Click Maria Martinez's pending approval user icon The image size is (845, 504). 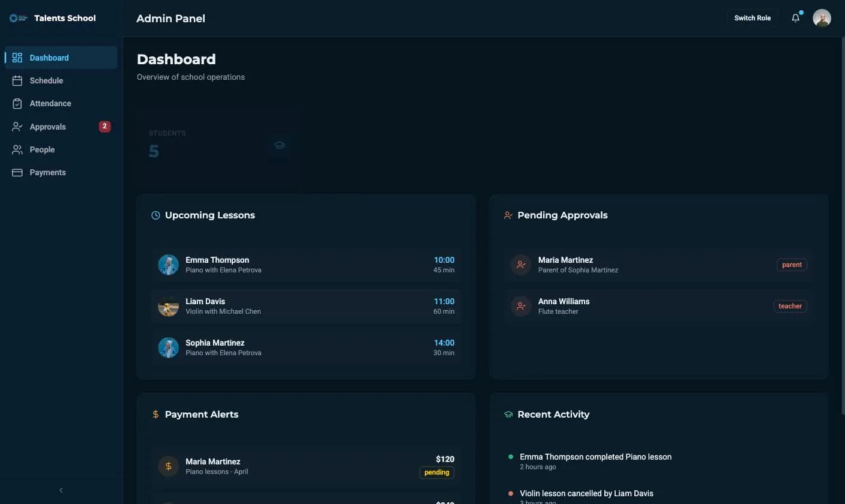pos(521,265)
